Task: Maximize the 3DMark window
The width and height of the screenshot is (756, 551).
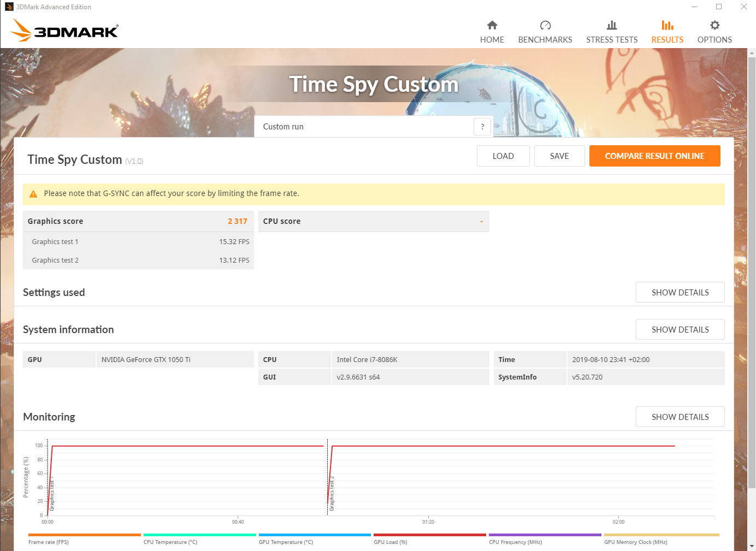Action: click(x=719, y=7)
